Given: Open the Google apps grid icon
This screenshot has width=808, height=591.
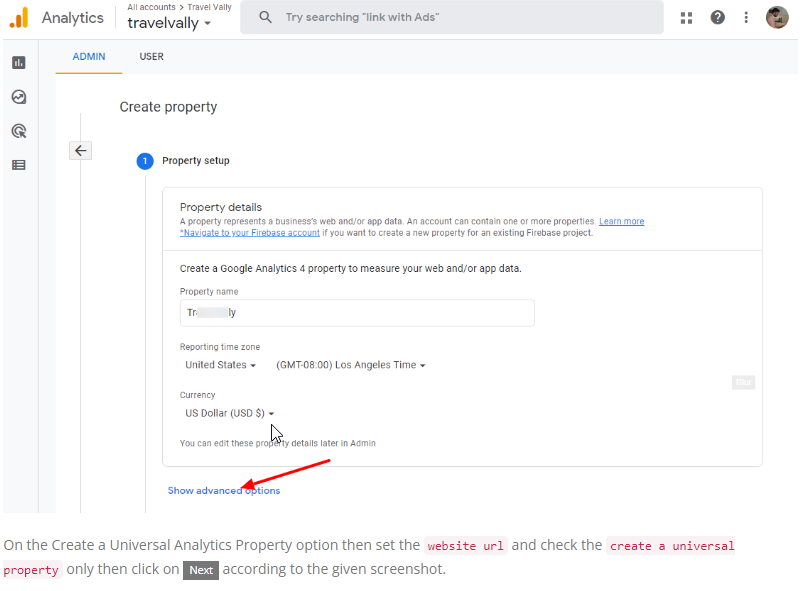Looking at the screenshot, I should (x=686, y=18).
